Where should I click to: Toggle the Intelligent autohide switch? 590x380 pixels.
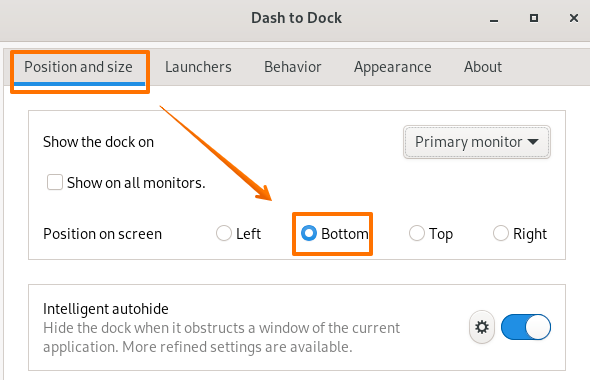tap(526, 327)
